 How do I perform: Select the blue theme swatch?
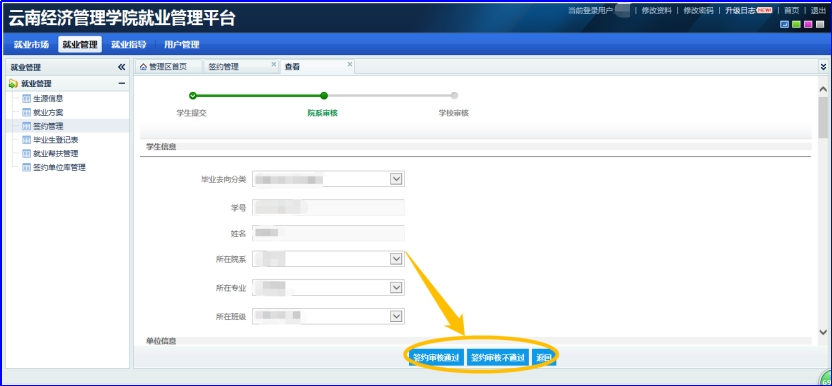coord(784,24)
